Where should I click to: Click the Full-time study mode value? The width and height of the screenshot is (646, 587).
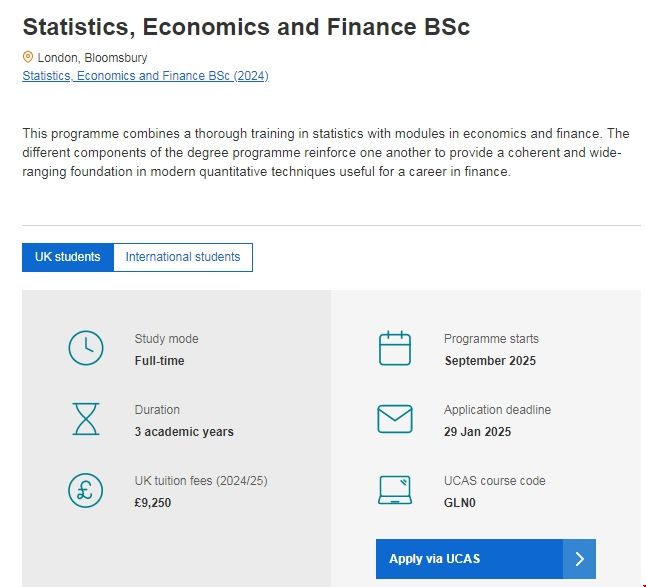point(160,361)
